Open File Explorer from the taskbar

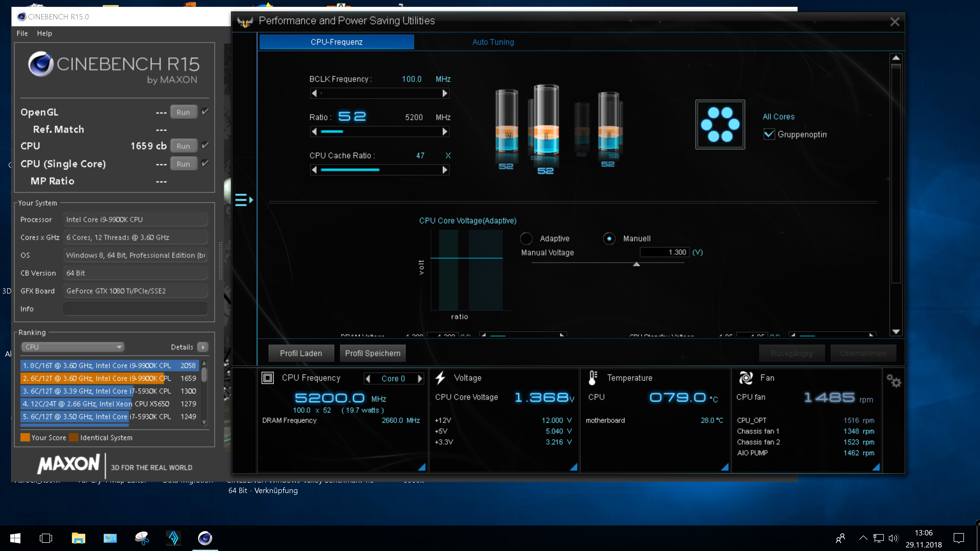coord(78,538)
